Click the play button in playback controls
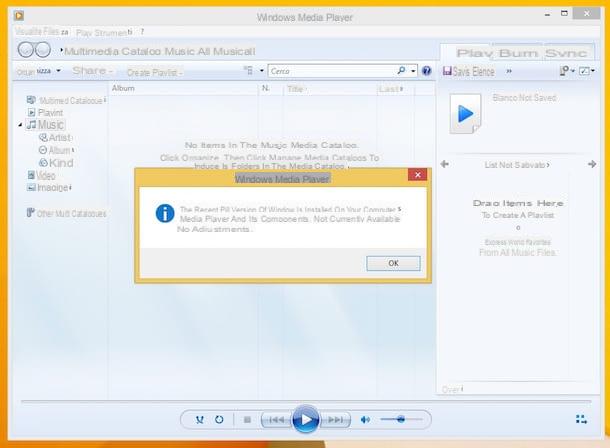 [305, 419]
